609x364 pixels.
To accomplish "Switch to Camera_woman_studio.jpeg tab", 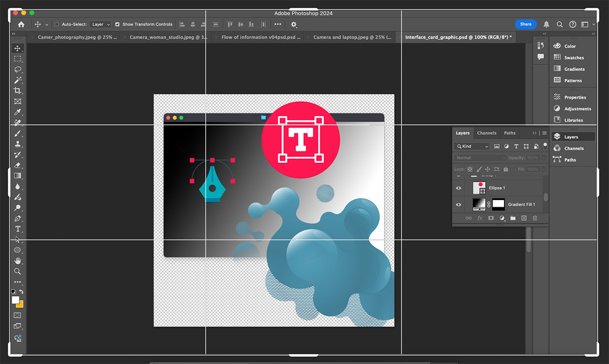I will coord(168,37).
